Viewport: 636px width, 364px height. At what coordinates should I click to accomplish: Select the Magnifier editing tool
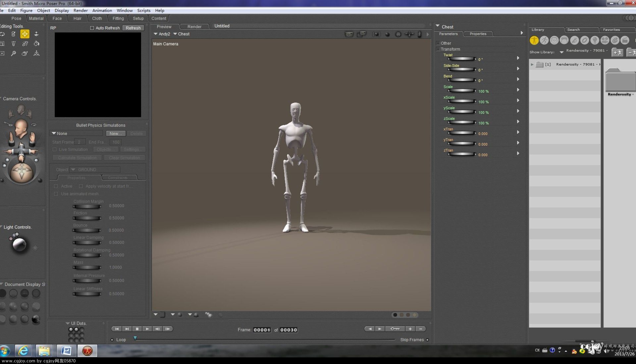14,53
